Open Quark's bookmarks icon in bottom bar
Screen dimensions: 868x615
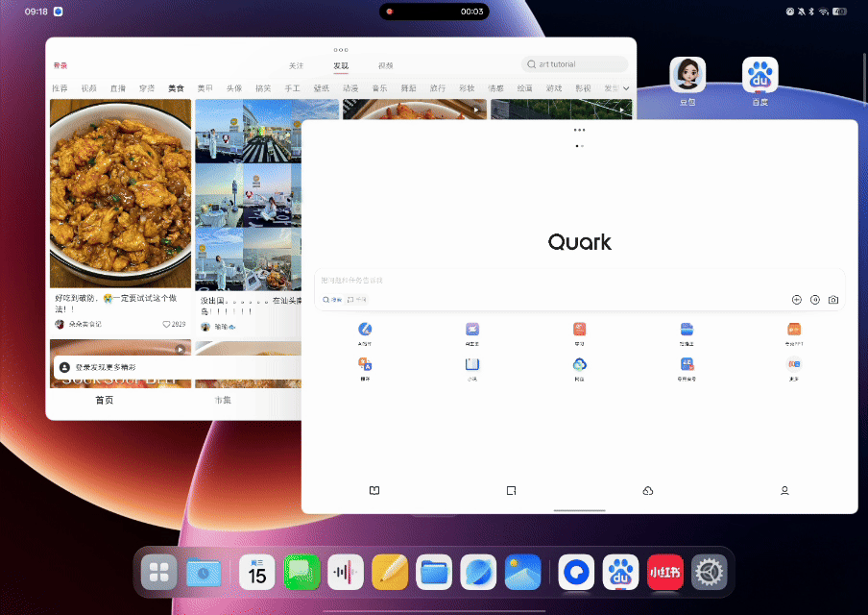(374, 490)
